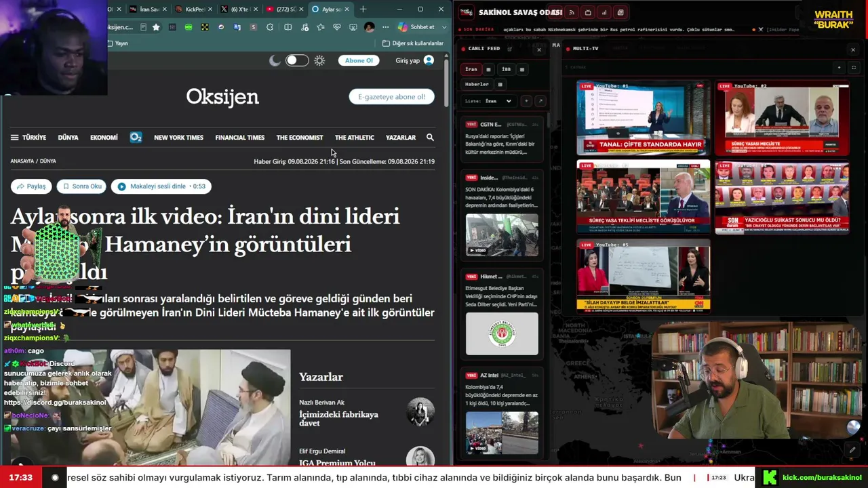The height and width of the screenshot is (488, 868).
Task: Click E-gazeteye abone ol! button
Action: pyautogui.click(x=391, y=97)
